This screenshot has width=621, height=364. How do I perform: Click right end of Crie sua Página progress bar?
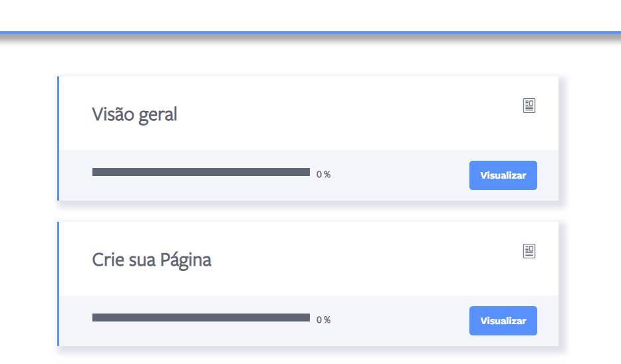coord(307,318)
